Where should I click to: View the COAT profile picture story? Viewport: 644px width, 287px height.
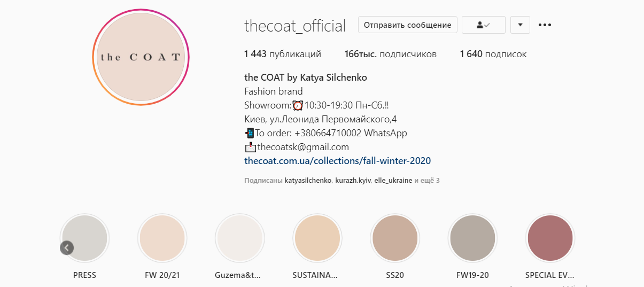[141, 57]
